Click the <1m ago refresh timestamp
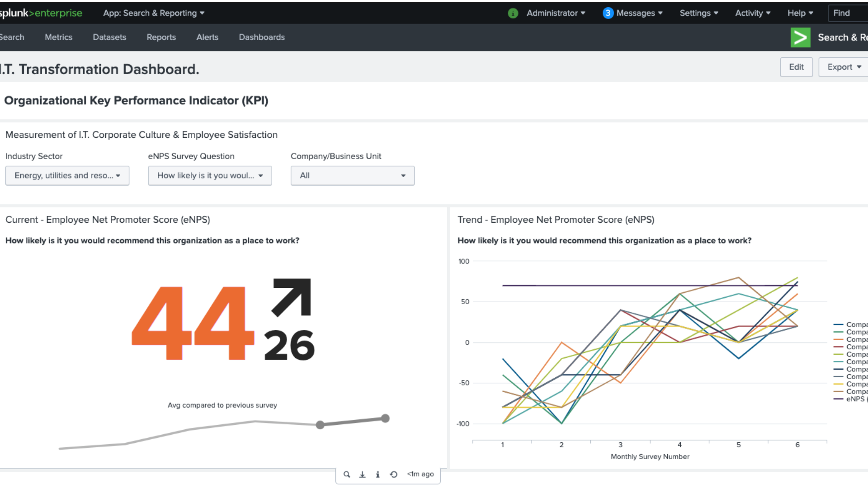This screenshot has height=488, width=868. [420, 474]
